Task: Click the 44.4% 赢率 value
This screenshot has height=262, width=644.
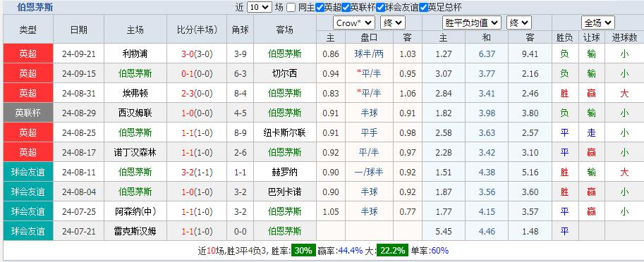Action: click(x=351, y=250)
